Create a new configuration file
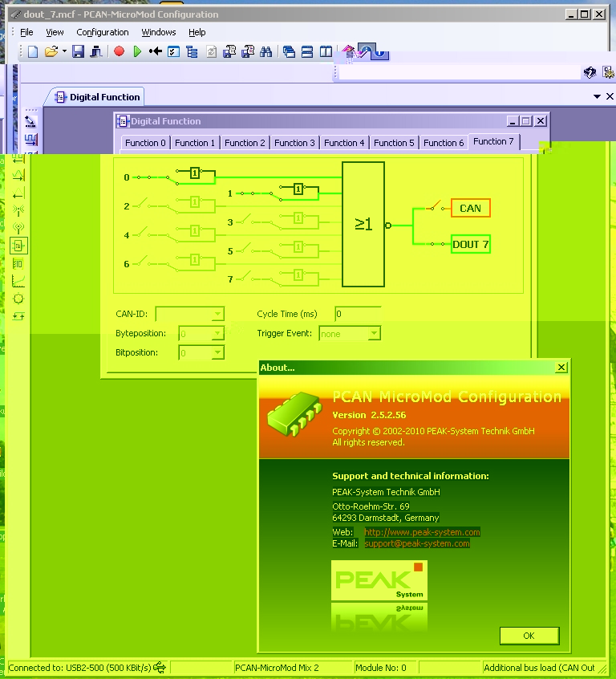Screen dimensions: 616x679 click(33, 52)
